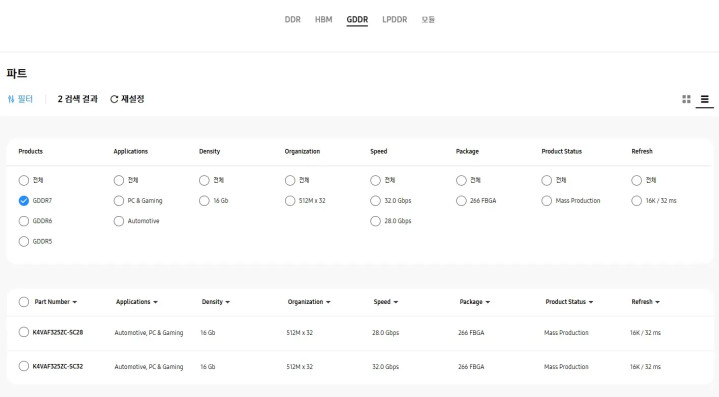This screenshot has height=397, width=719.
Task: Sort by Speed column header
Action: tap(386, 302)
